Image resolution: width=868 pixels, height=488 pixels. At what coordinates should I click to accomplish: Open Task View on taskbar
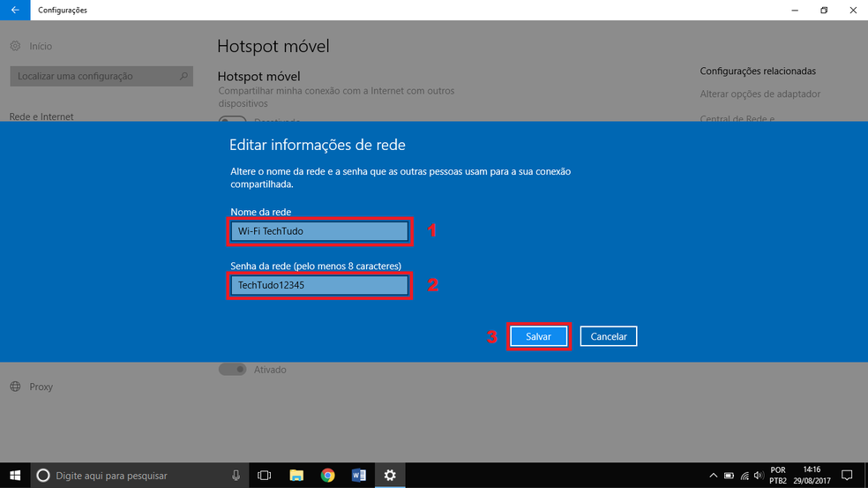coord(264,476)
